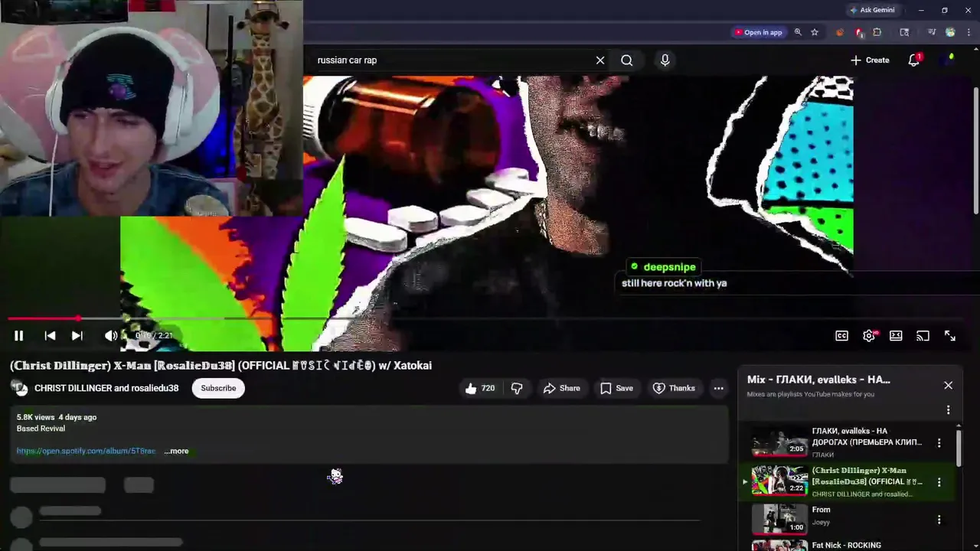The width and height of the screenshot is (980, 551).
Task: Open the notifications bell
Action: coord(913,60)
